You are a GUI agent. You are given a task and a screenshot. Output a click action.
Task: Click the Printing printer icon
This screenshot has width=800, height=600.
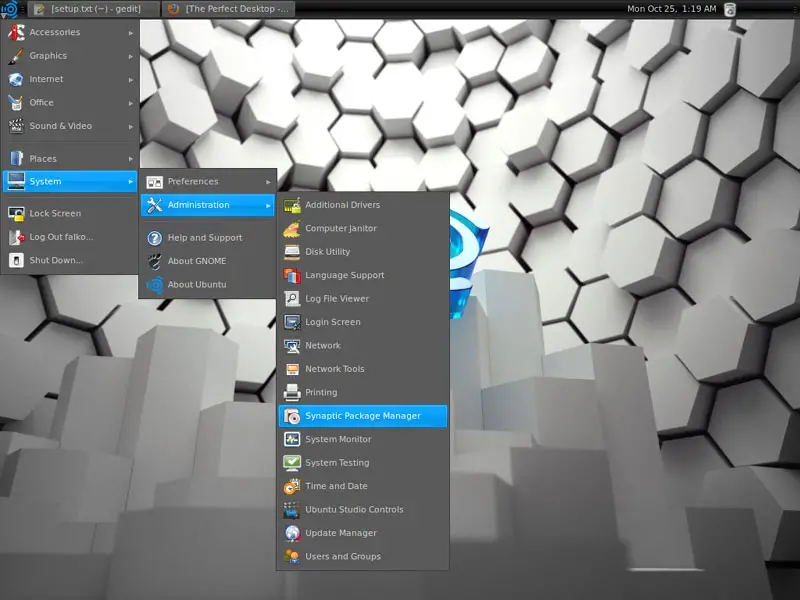[x=292, y=392]
